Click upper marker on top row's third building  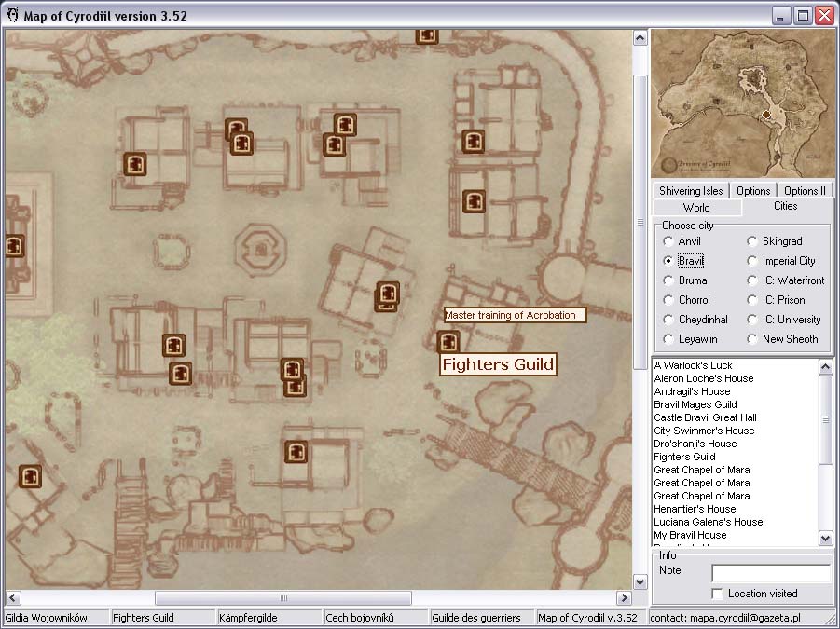345,125
